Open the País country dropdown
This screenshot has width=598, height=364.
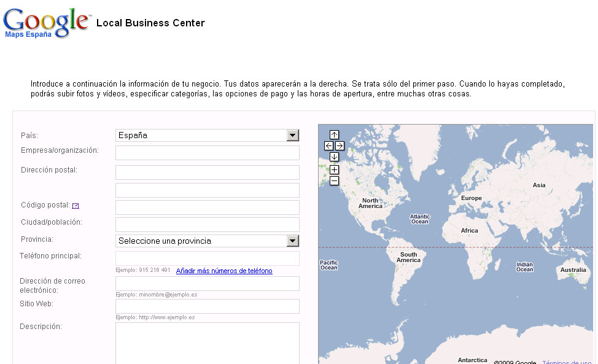coord(207,136)
